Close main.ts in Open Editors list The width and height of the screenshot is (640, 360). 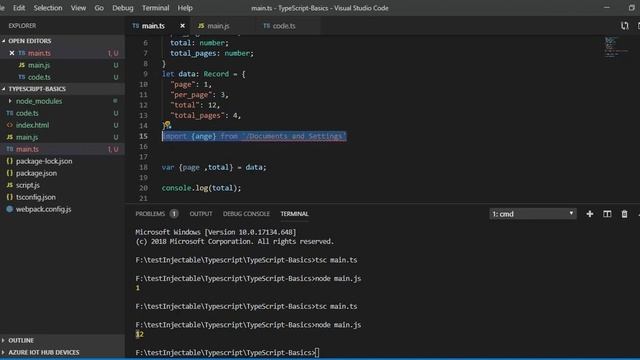(x=11, y=53)
